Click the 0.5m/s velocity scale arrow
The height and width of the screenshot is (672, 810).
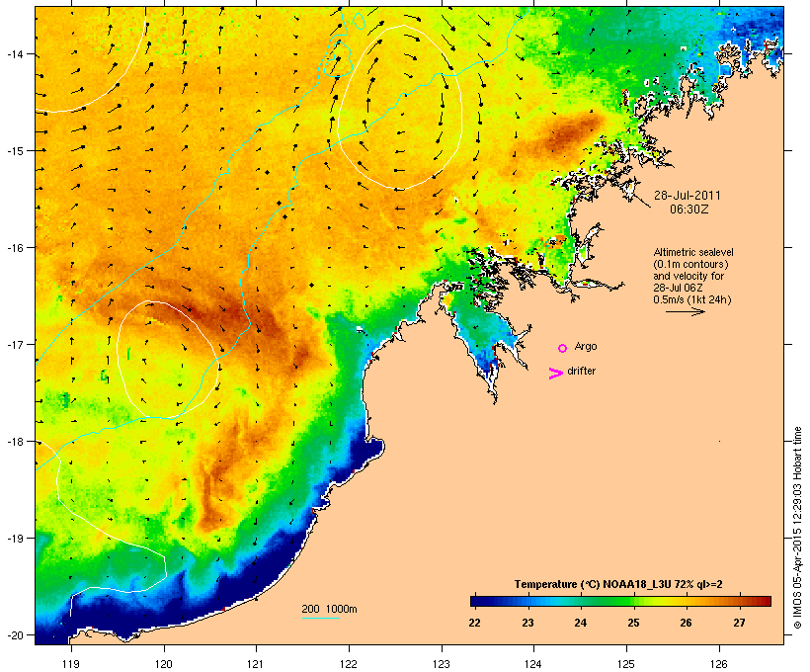[x=685, y=311]
